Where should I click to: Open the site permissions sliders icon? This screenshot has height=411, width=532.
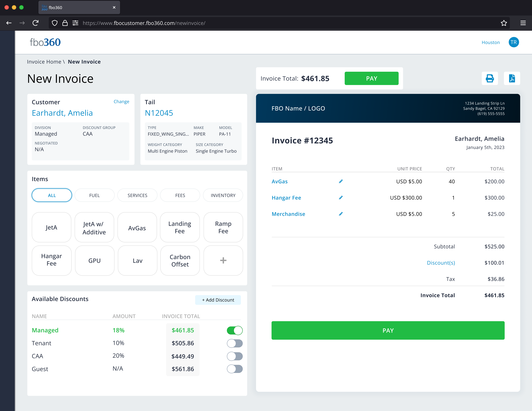pyautogui.click(x=75, y=23)
